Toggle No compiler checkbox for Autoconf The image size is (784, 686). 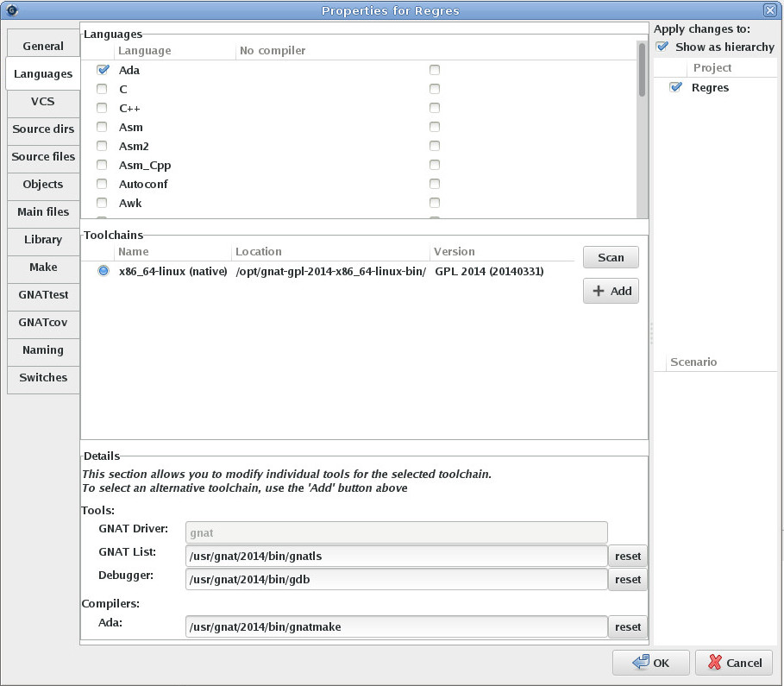point(435,184)
